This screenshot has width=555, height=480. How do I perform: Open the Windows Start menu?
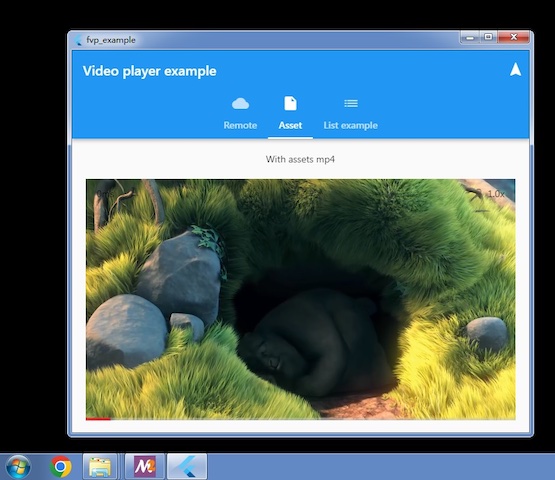18,467
